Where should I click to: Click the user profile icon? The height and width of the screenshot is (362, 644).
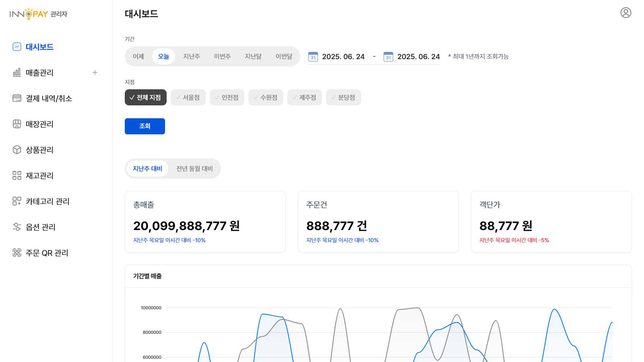[x=625, y=13]
